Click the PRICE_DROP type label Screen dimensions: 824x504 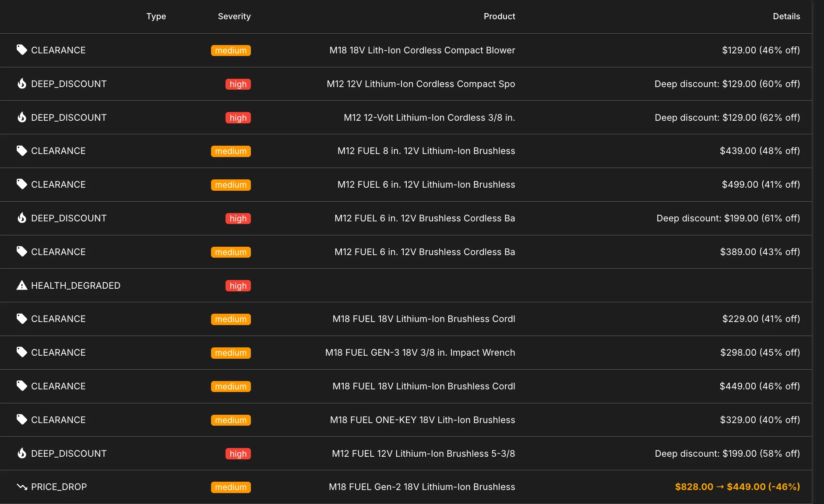59,487
